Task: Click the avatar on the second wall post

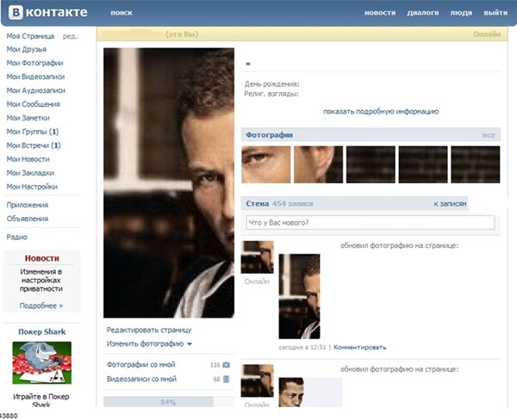Action: [257, 380]
